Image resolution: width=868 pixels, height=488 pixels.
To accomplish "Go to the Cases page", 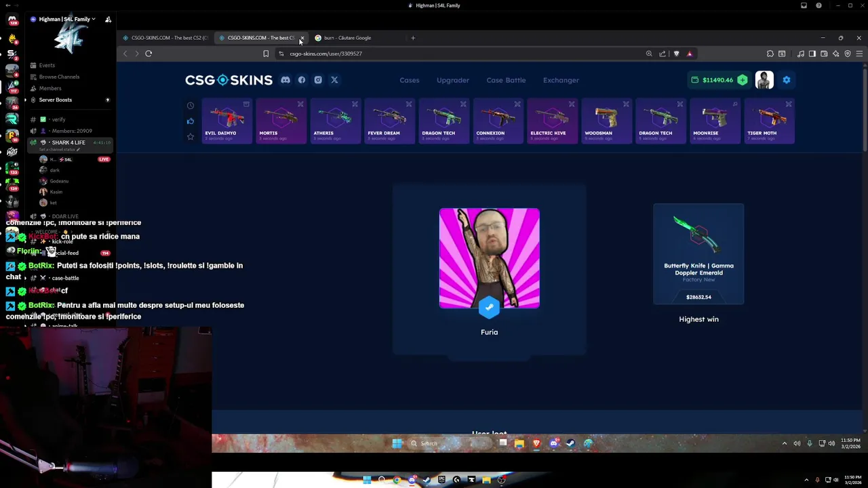I will point(410,80).
